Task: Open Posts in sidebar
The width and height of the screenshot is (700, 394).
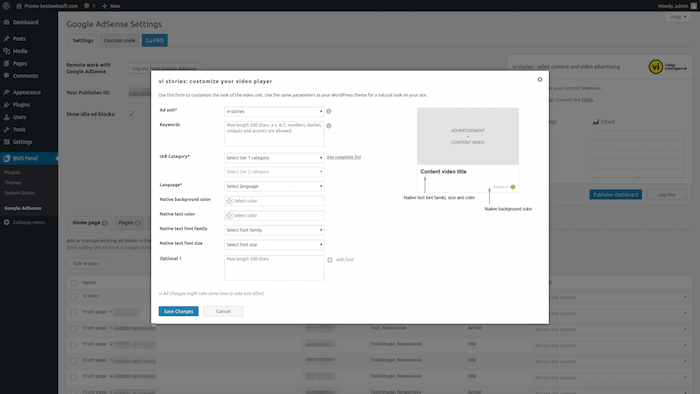Action: click(x=19, y=39)
